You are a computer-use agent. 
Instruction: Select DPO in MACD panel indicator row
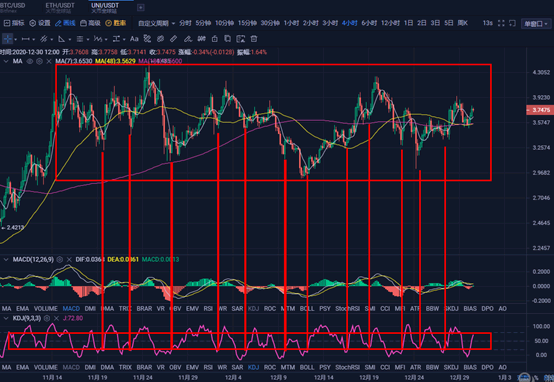487,309
